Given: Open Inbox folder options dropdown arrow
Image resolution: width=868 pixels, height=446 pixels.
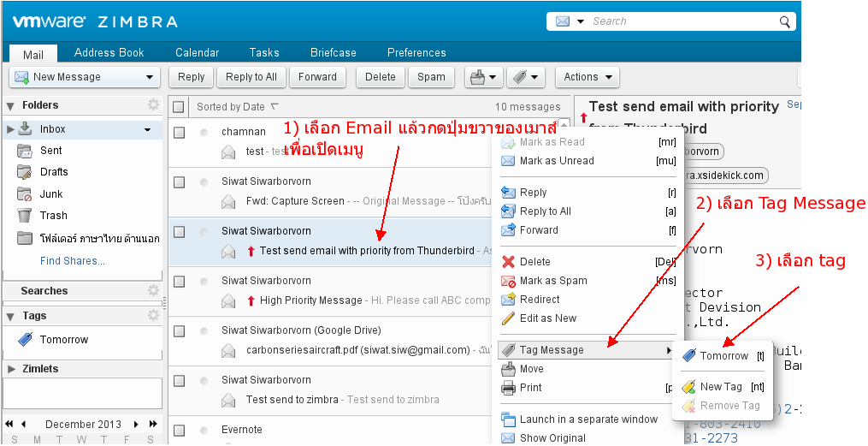Looking at the screenshot, I should (x=147, y=129).
